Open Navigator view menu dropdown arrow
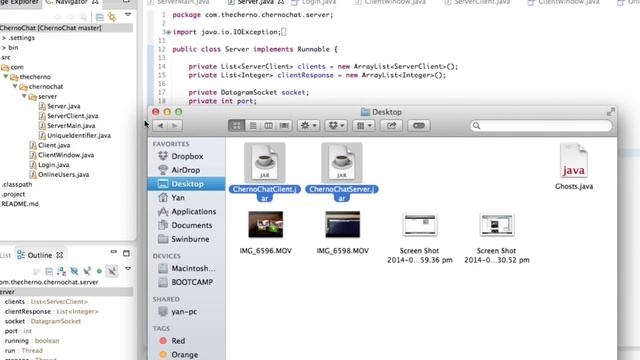 pos(128,15)
